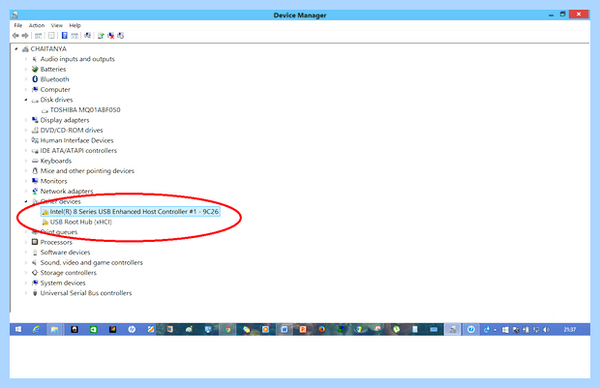Select the Processors category
Image resolution: width=600 pixels, height=388 pixels.
click(56, 242)
